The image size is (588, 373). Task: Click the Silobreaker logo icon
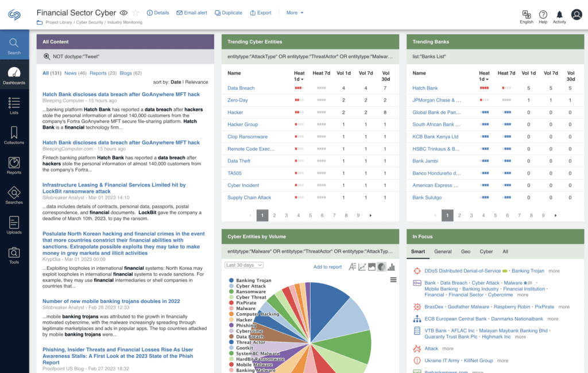click(x=14, y=14)
